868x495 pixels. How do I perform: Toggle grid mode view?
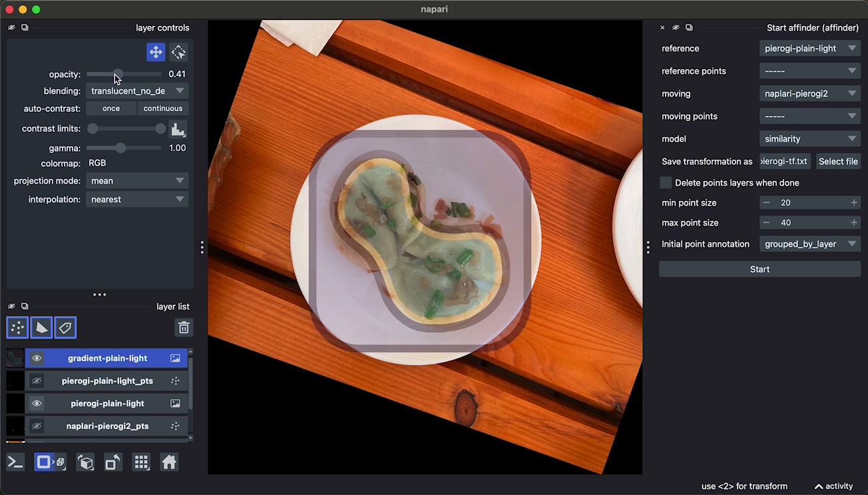[x=141, y=462]
